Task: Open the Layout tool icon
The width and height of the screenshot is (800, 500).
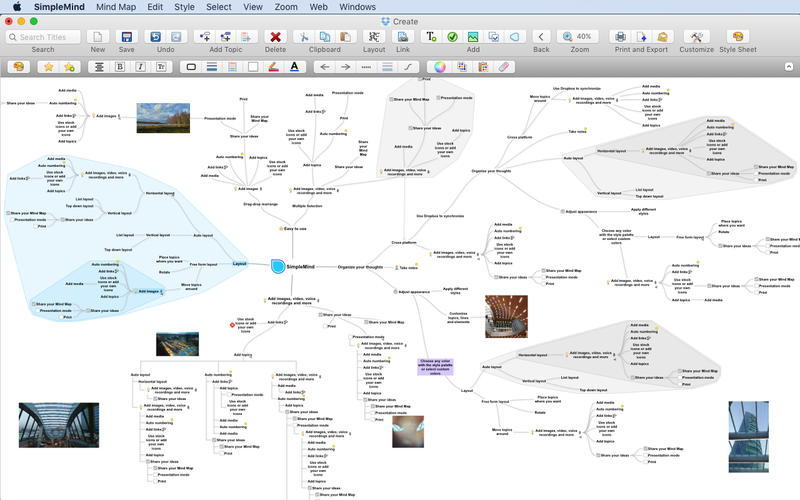Action: (x=374, y=37)
